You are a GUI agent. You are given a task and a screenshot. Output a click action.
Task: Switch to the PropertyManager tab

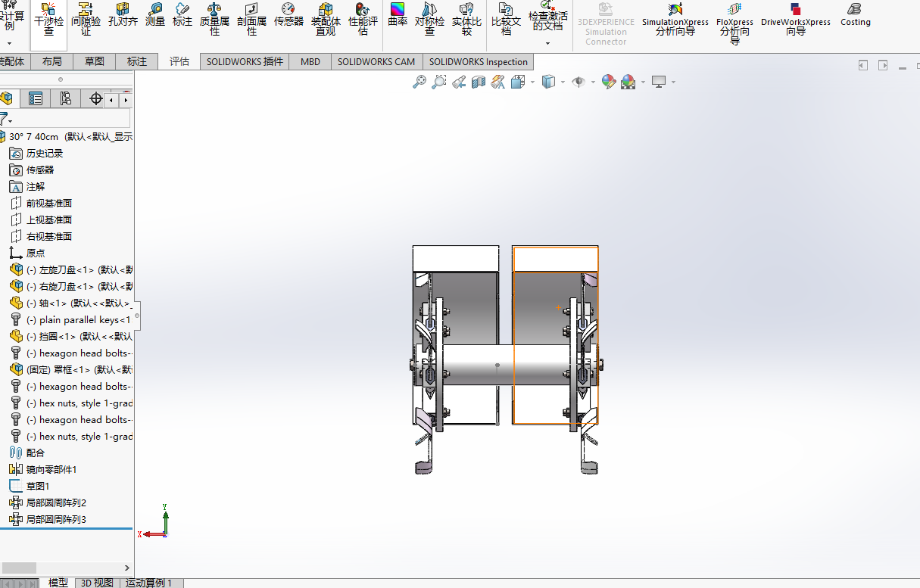point(36,98)
